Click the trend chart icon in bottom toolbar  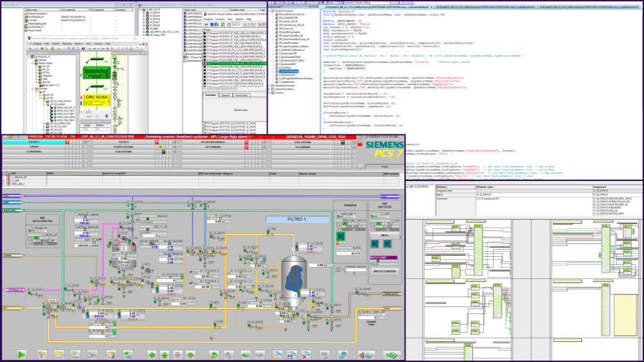tap(92, 354)
